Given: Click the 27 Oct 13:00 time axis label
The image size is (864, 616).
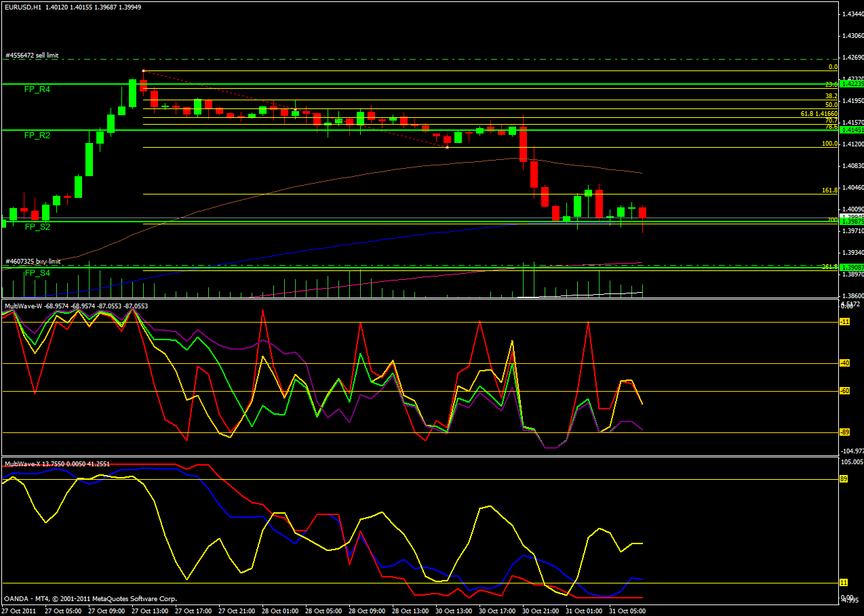Looking at the screenshot, I should tap(149, 611).
